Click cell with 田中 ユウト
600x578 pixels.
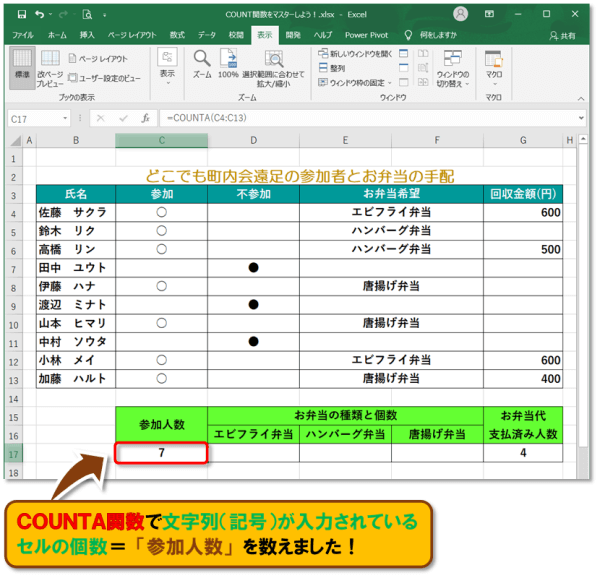pos(76,268)
